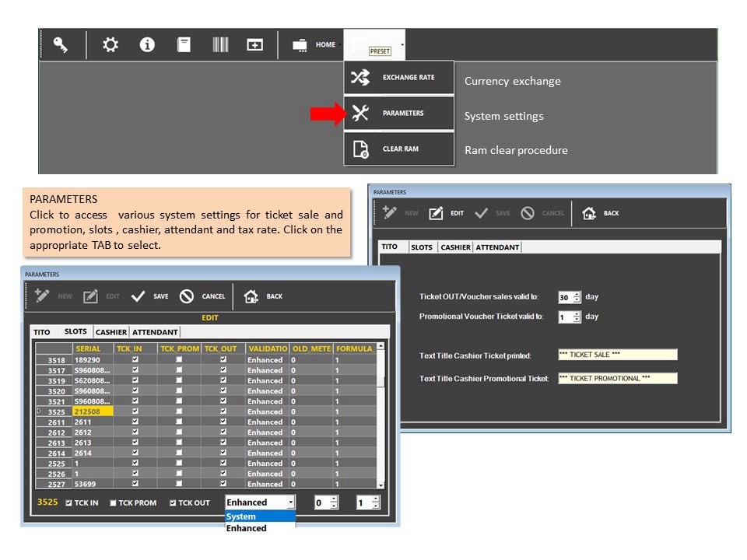Toggle TCK_IN checkbox in row 3518
Viewport: 747px width, 560px height.
135,359
